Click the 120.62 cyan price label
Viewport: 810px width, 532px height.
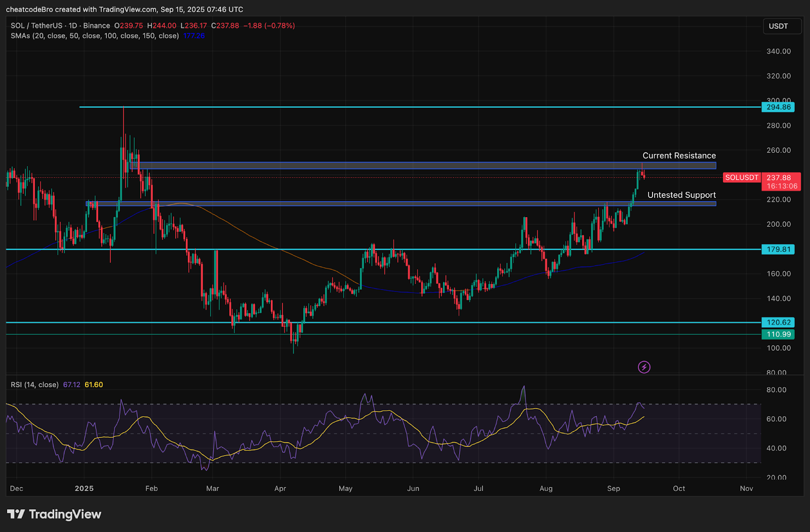[778, 322]
